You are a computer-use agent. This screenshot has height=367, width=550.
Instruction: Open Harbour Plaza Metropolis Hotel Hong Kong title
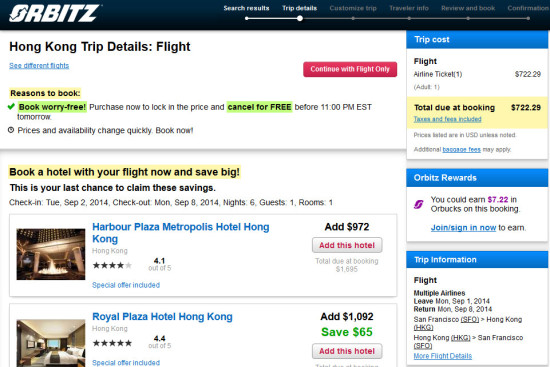tap(181, 233)
